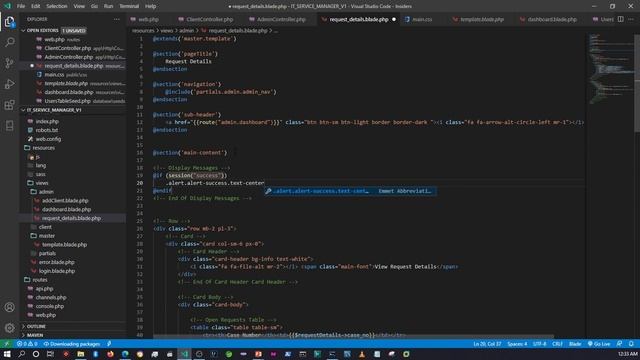Switch to web.php editor tab
Screen dimensions: 640x360
(x=148, y=19)
